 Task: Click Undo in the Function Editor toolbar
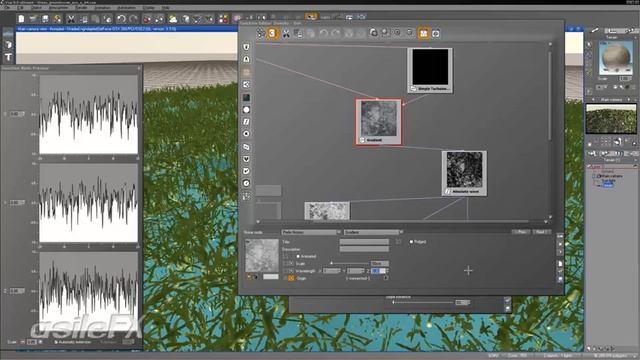tap(323, 33)
